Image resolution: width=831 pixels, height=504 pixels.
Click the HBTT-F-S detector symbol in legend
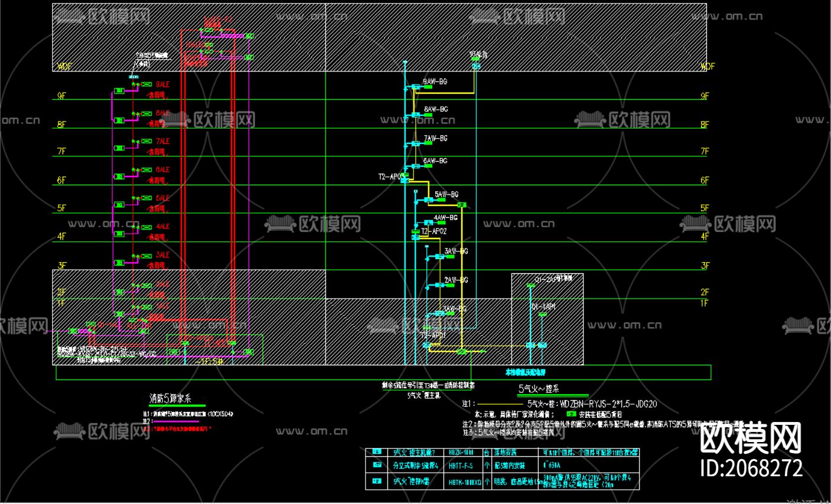coord(377,466)
